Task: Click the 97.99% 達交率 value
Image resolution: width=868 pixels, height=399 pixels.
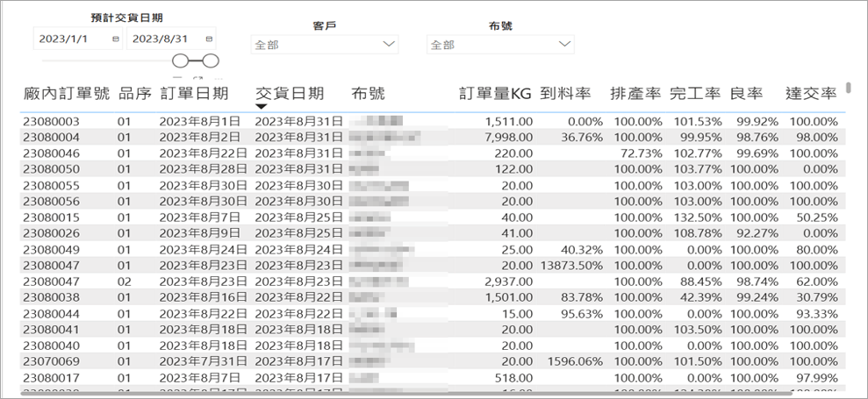Action: click(x=817, y=378)
